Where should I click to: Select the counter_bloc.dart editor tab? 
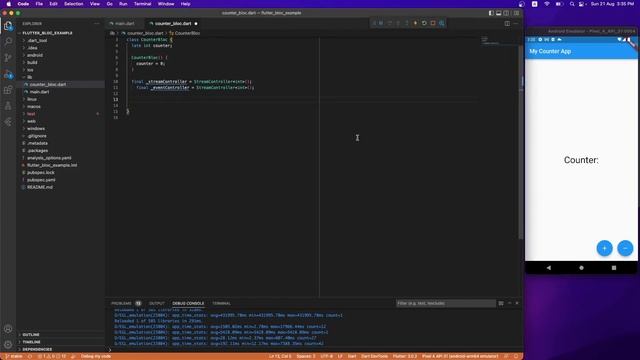coord(173,24)
